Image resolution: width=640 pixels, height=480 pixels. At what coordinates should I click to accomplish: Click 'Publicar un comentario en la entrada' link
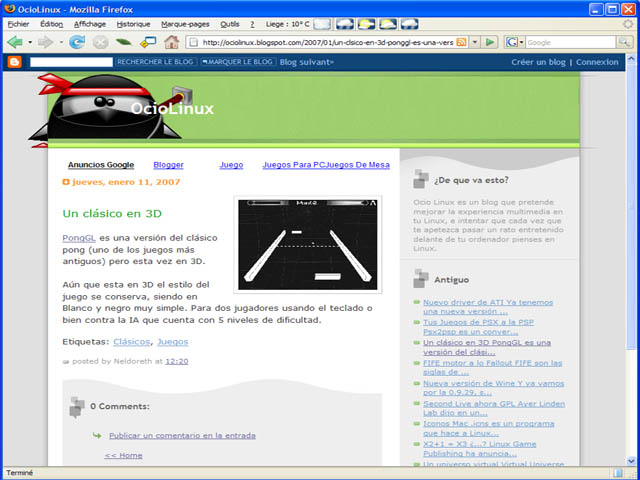pyautogui.click(x=181, y=435)
